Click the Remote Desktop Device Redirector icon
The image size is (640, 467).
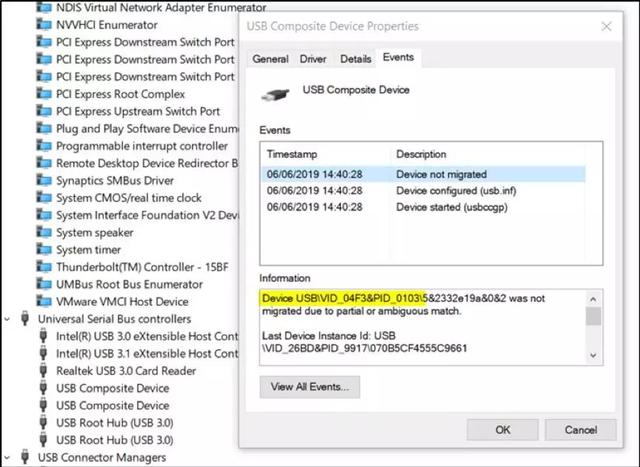[x=44, y=163]
